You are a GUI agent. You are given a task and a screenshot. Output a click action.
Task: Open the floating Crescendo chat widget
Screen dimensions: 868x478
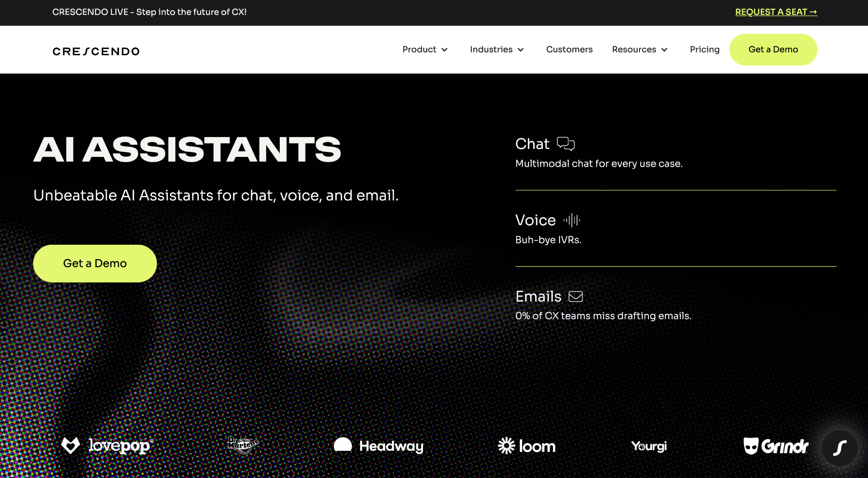point(840,448)
